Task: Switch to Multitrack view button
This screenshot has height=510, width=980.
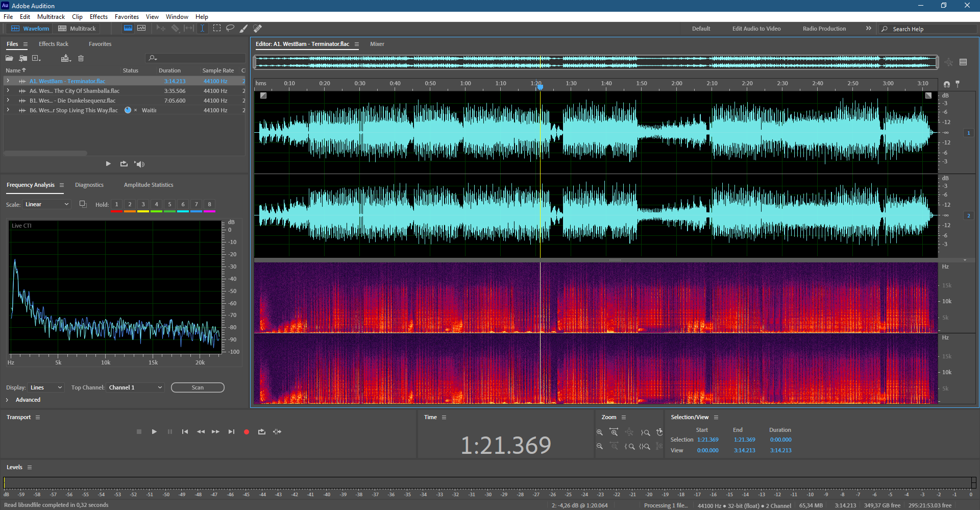Action: (77, 29)
